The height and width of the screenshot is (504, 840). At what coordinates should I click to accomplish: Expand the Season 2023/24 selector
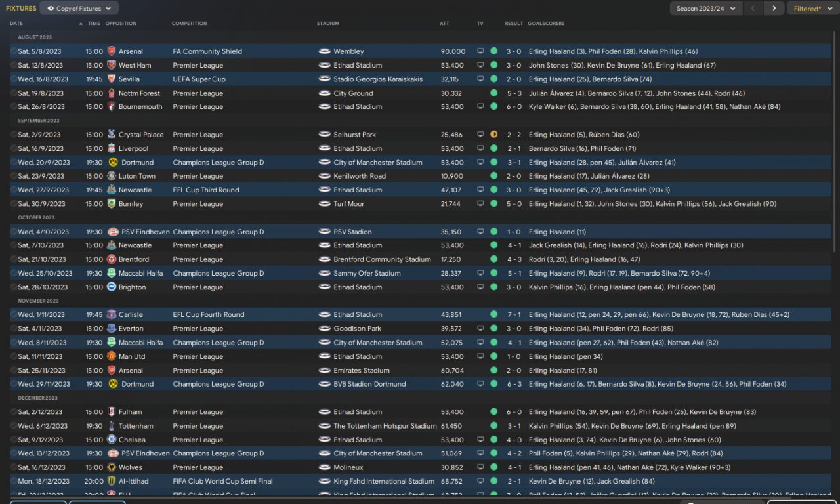pos(706,9)
